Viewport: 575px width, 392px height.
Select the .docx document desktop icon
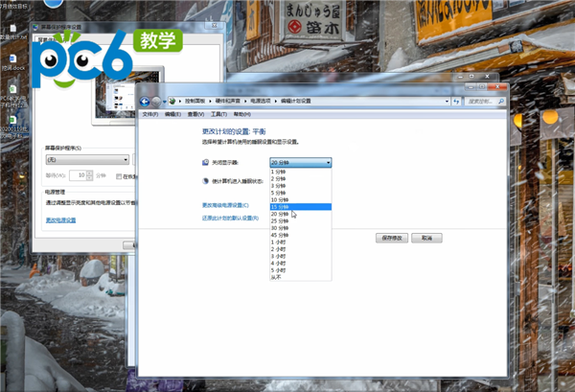(x=12, y=62)
